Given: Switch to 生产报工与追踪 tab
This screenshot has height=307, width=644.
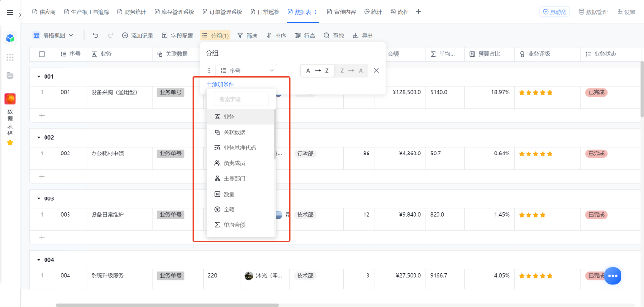Looking at the screenshot, I should (86, 12).
